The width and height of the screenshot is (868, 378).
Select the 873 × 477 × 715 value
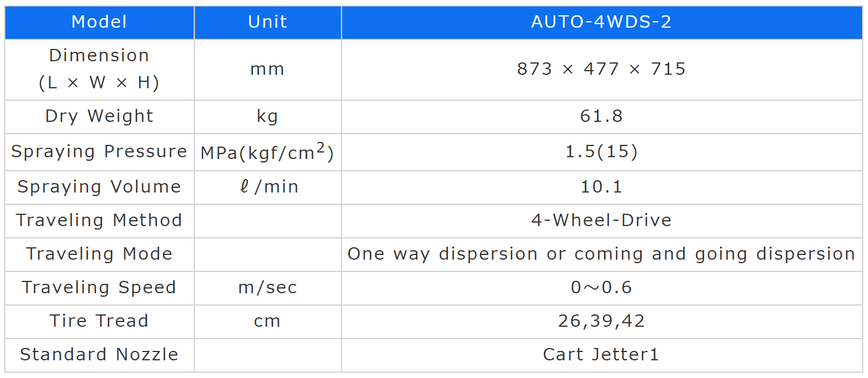[601, 69]
